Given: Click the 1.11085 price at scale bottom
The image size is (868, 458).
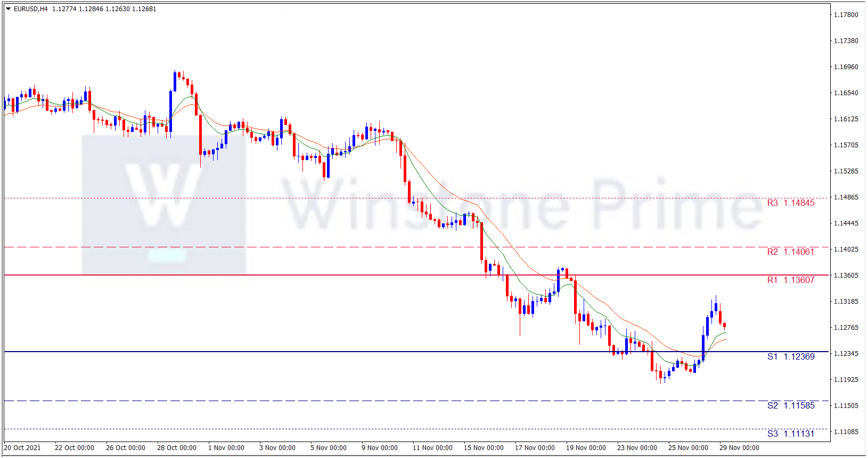Looking at the screenshot, I should pos(846,432).
